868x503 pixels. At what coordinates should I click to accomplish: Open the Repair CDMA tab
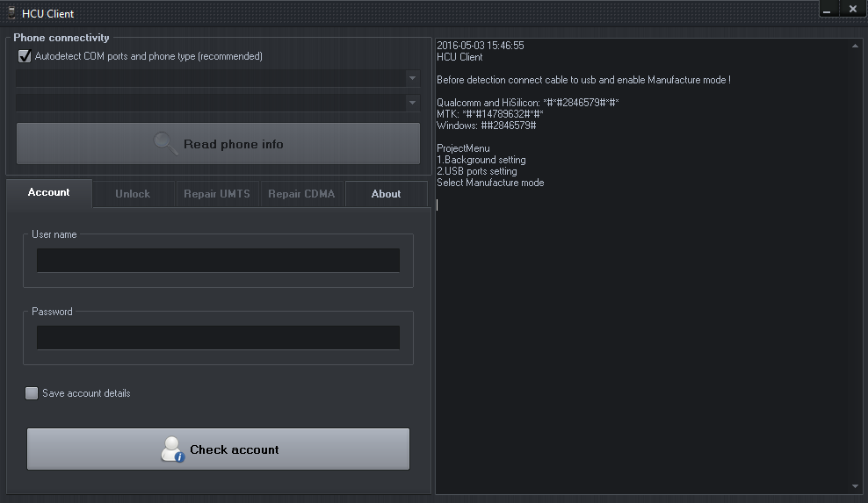pos(301,194)
